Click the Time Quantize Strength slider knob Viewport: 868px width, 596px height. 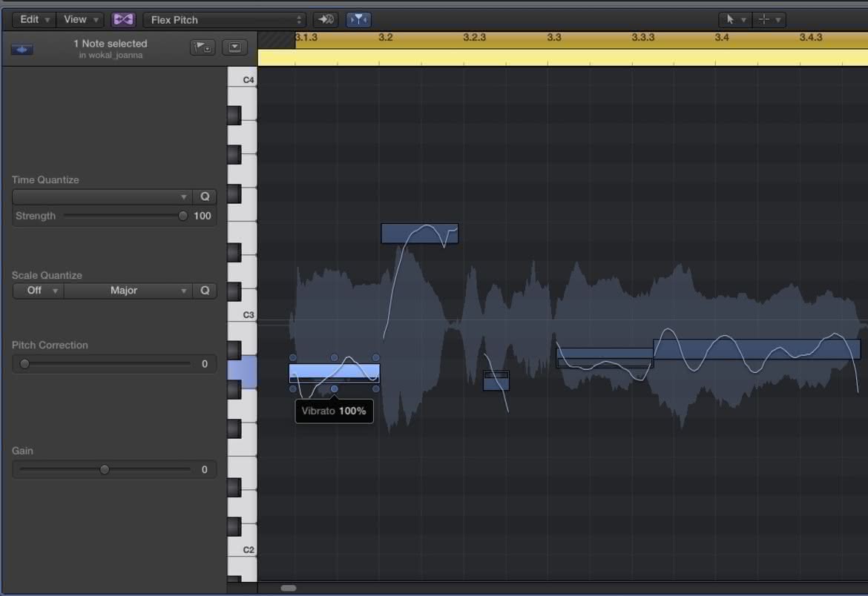pos(183,216)
